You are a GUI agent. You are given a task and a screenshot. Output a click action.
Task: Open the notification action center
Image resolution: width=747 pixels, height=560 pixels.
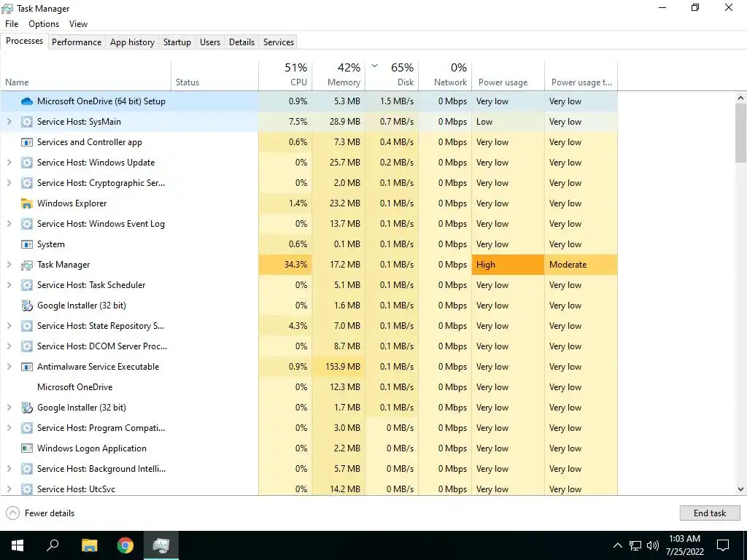pos(723,545)
